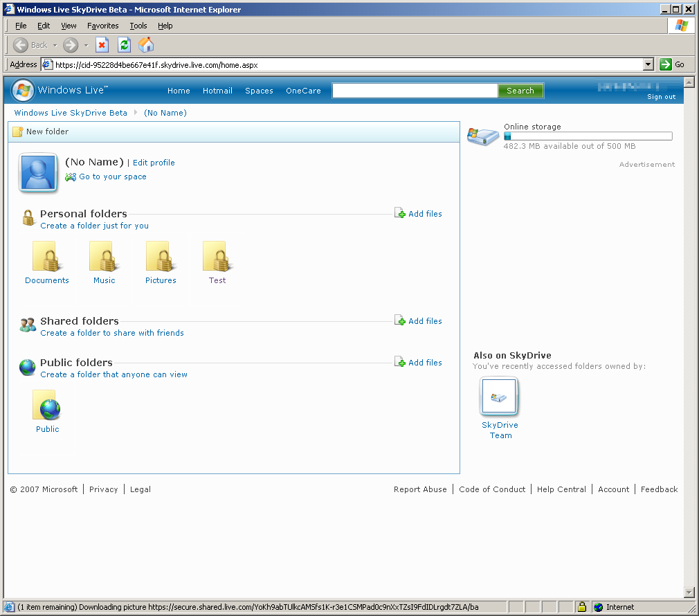Click the globe icon beside Public folders
The width and height of the screenshot is (699, 616).
27,368
